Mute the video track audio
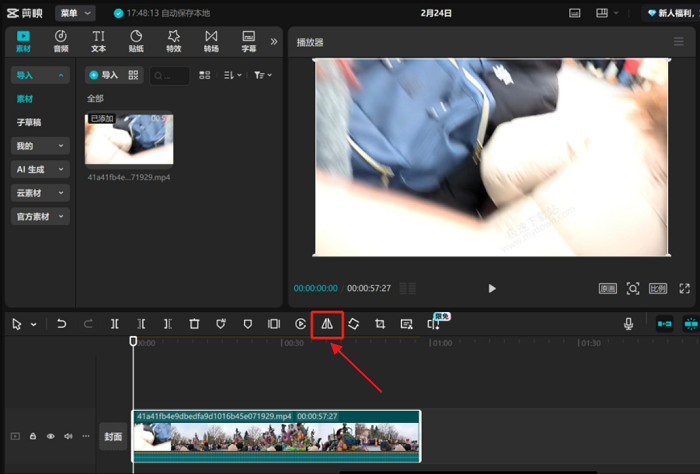The image size is (700, 474). pyautogui.click(x=68, y=436)
